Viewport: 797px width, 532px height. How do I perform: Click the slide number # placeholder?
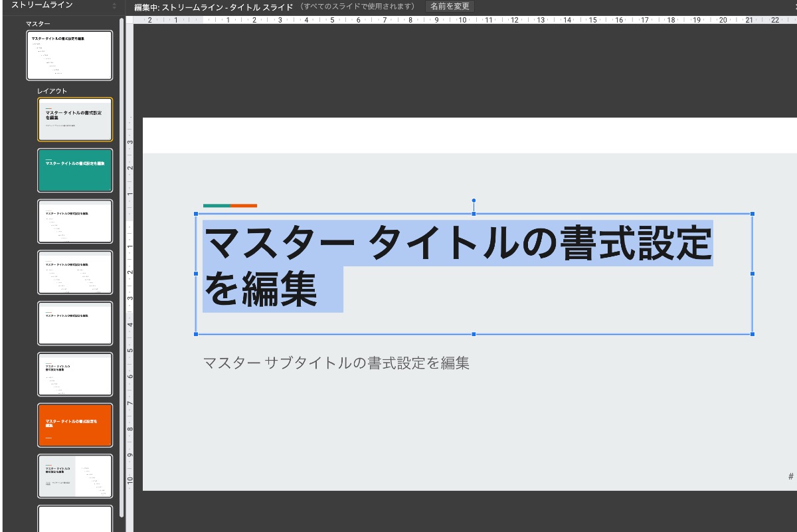click(790, 476)
